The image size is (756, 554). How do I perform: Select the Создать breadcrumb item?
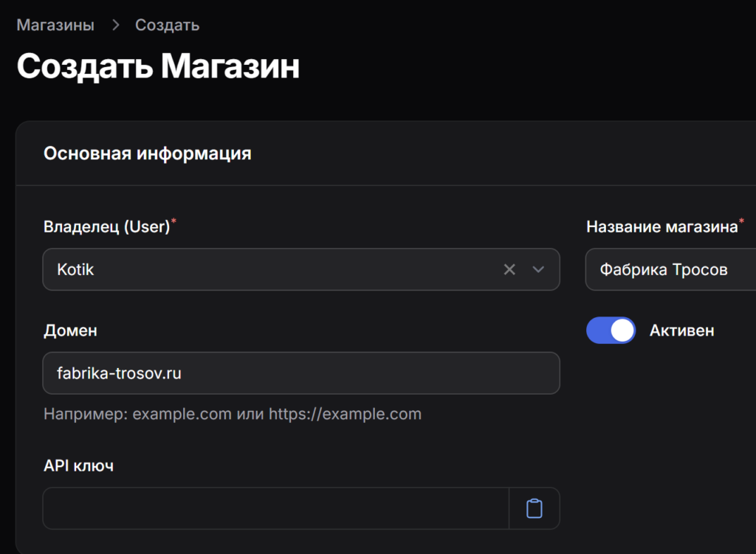[167, 25]
